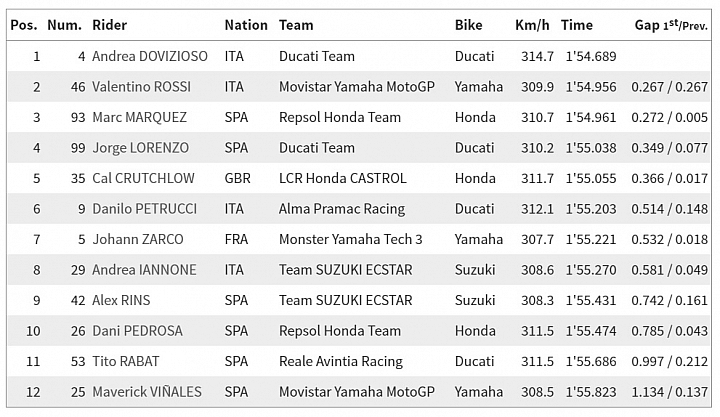Click on Danilo PETRUCCI

click(x=145, y=209)
